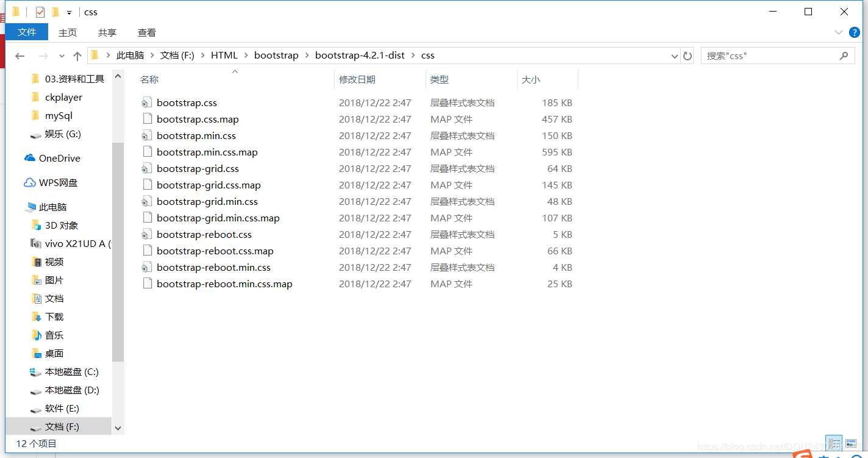Viewport: 868px width, 458px height.
Task: Open the 主页 ribbon tab
Action: [68, 32]
